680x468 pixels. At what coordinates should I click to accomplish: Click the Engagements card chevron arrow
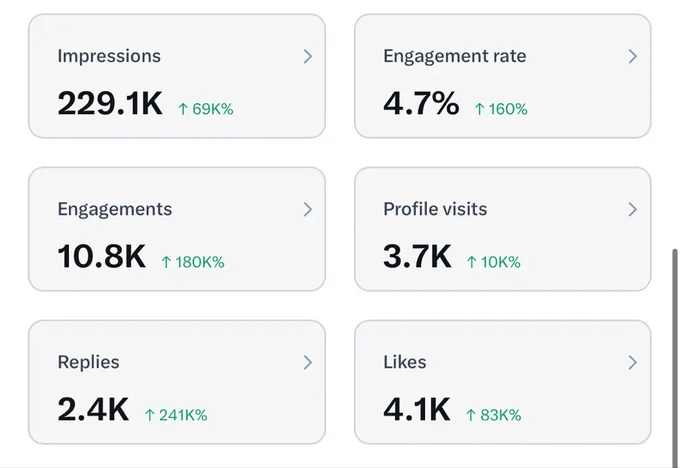tap(307, 209)
